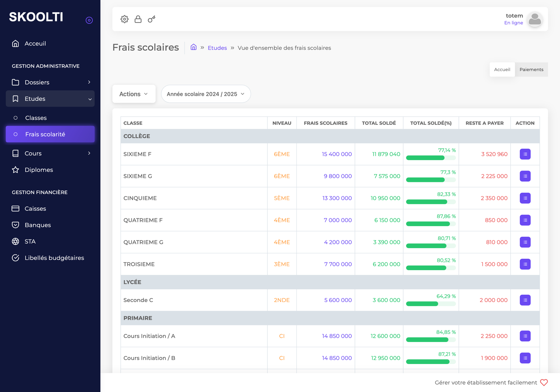Viewport: 560px width, 392px height.
Task: Go to Banques in sidebar
Action: point(38,225)
